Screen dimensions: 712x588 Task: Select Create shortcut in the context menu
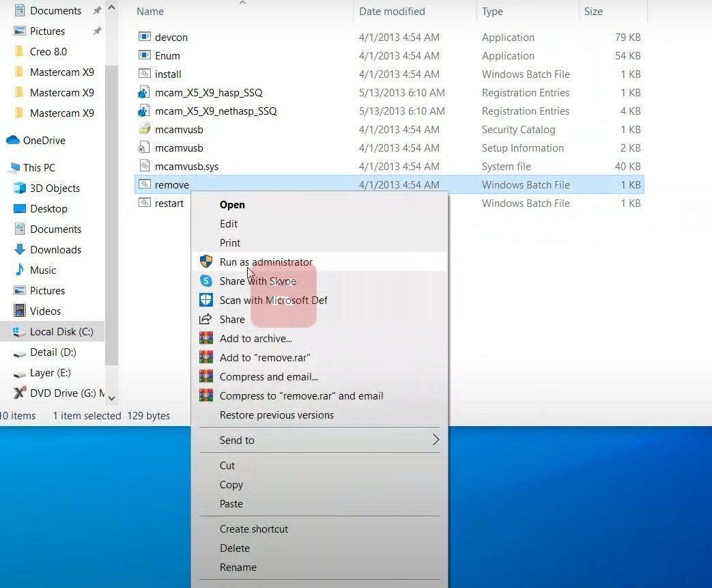pos(254,529)
